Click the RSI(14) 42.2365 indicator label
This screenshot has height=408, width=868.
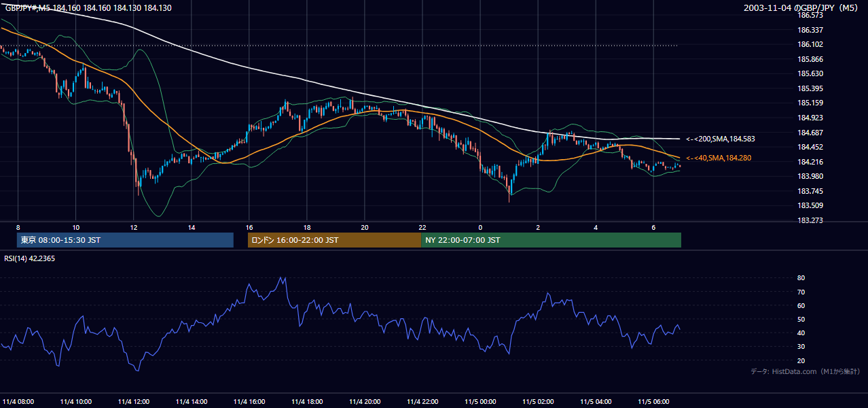tap(30, 258)
